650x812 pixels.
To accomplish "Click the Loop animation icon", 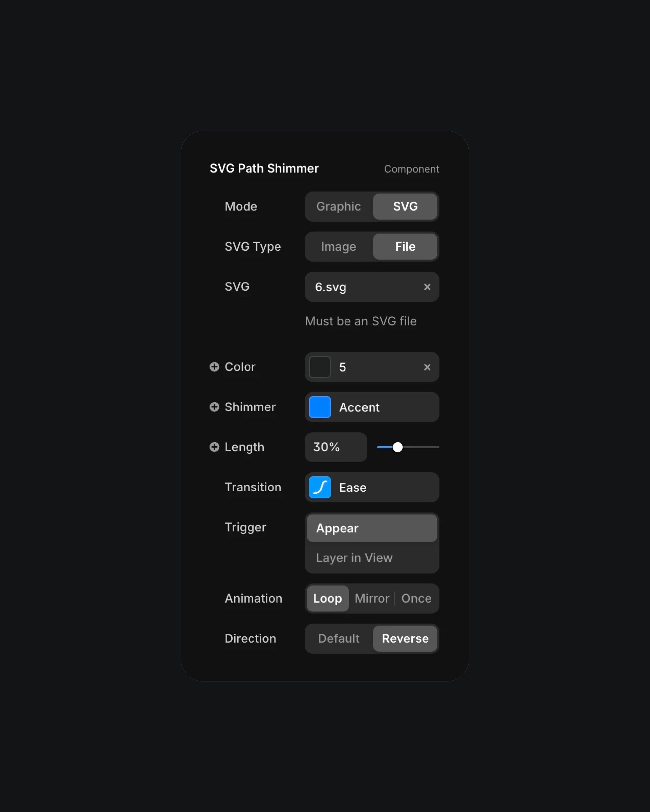I will click(x=327, y=598).
